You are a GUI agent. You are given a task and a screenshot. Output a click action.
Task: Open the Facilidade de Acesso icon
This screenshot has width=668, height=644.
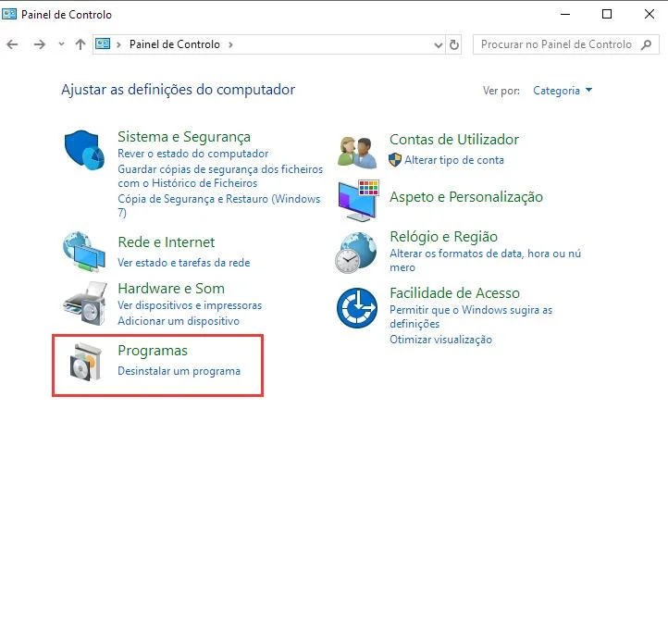pyautogui.click(x=356, y=307)
